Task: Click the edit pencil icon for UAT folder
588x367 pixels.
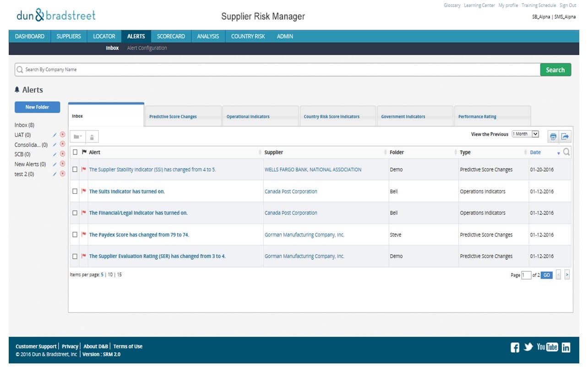Action: pyautogui.click(x=55, y=135)
